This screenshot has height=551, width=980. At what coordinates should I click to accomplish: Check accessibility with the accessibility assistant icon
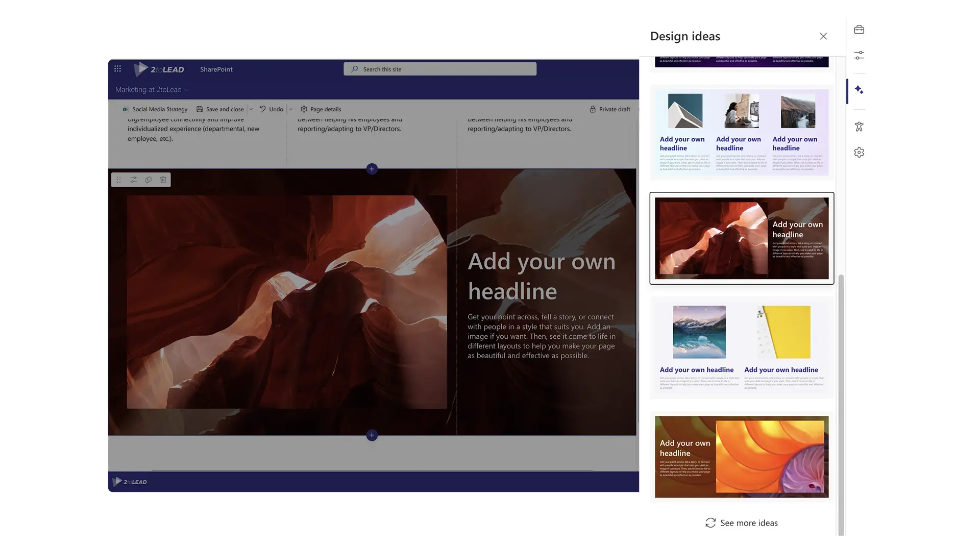[859, 126]
